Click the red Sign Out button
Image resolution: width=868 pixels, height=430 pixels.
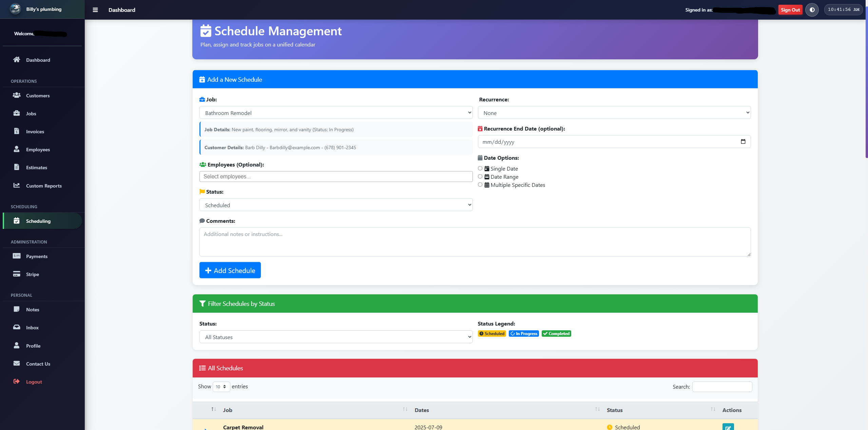790,10
